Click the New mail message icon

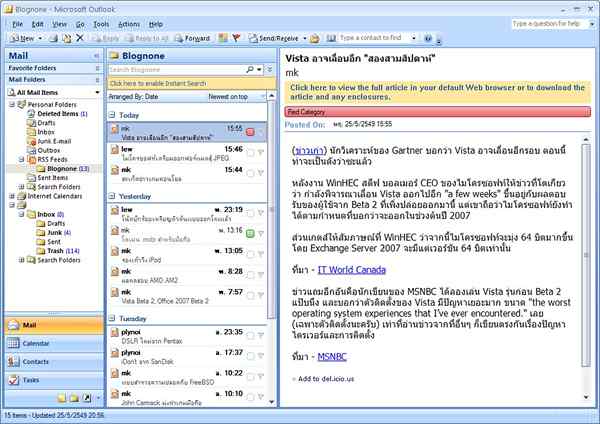tap(15, 38)
